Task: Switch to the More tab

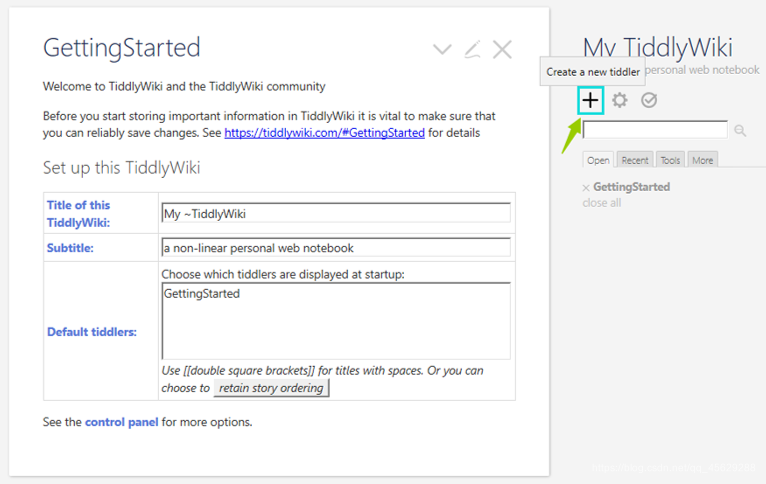Action: (702, 160)
